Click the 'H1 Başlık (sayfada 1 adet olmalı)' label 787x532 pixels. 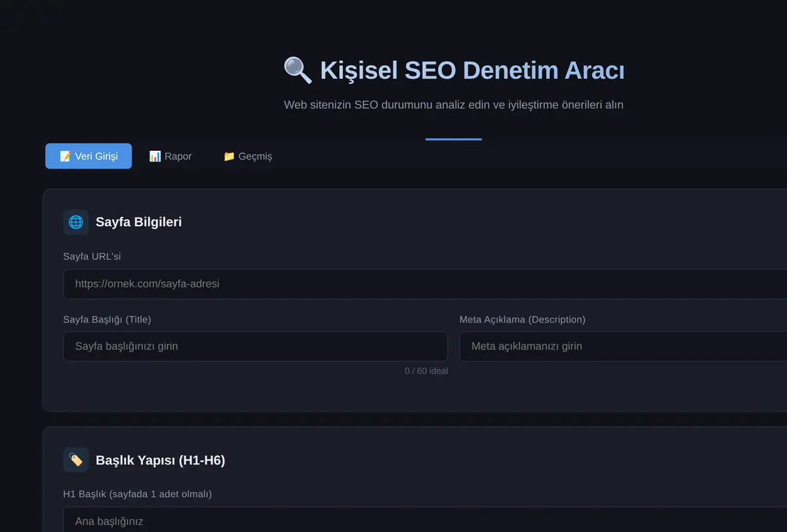pyautogui.click(x=138, y=494)
